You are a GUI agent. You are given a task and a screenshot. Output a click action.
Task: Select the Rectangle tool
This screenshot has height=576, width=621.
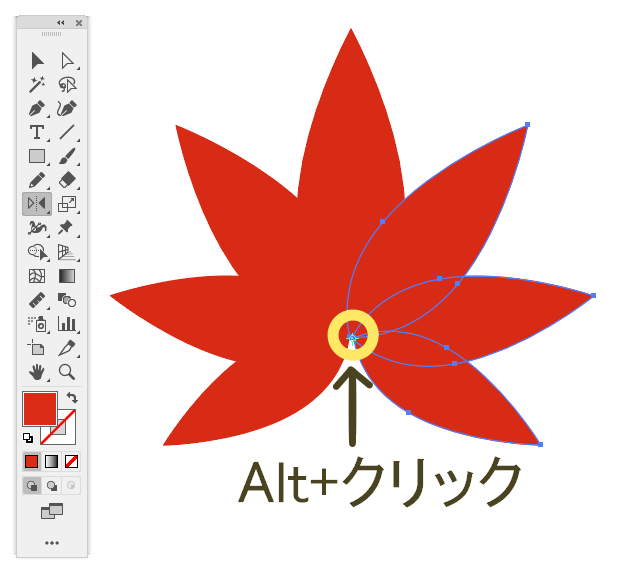[37, 156]
